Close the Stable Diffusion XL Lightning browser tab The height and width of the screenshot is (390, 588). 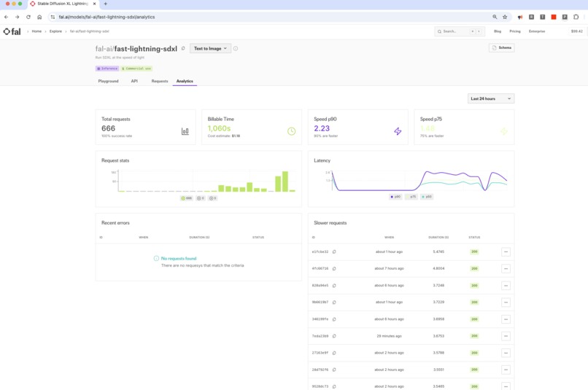click(95, 4)
